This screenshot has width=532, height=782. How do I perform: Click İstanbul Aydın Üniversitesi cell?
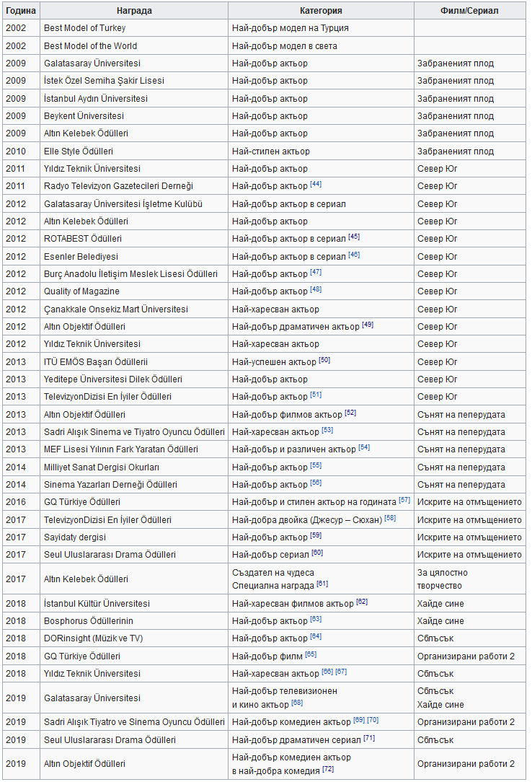click(x=134, y=98)
